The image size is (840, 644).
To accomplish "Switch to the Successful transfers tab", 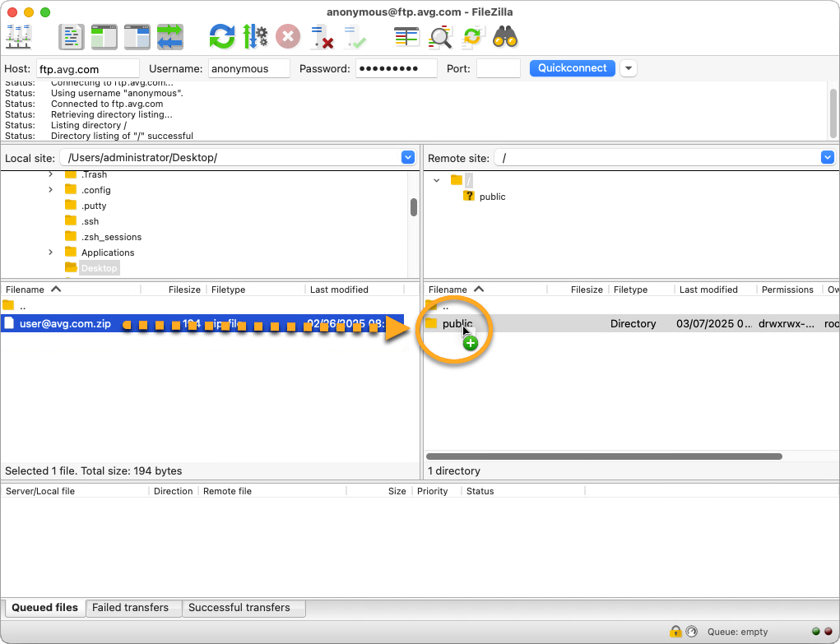I will 239,608.
